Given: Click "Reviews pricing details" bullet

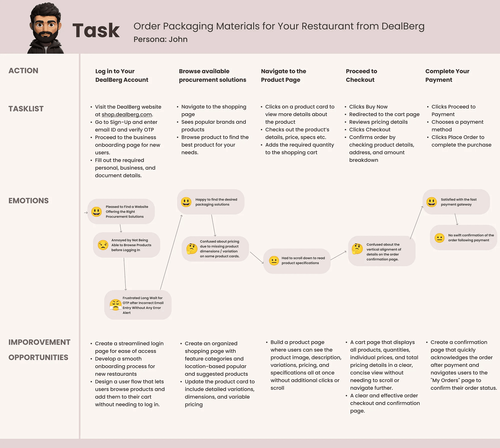Looking at the screenshot, I should click(x=378, y=122).
